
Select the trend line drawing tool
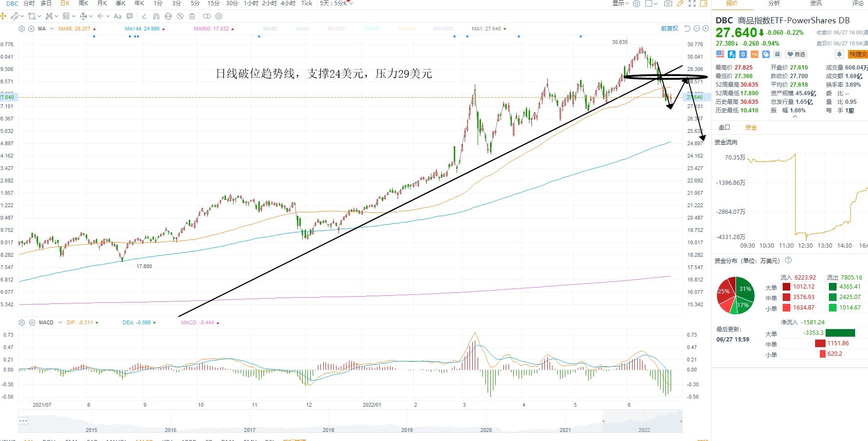15,16
